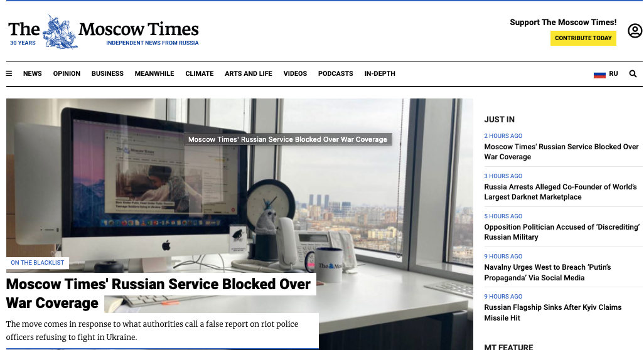Click the Support The Moscow Times text
Viewport: 644px width, 350px height.
pyautogui.click(x=563, y=23)
